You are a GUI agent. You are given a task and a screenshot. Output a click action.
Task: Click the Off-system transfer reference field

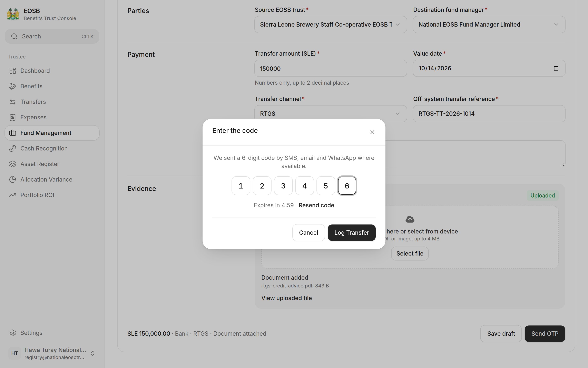coord(489,114)
